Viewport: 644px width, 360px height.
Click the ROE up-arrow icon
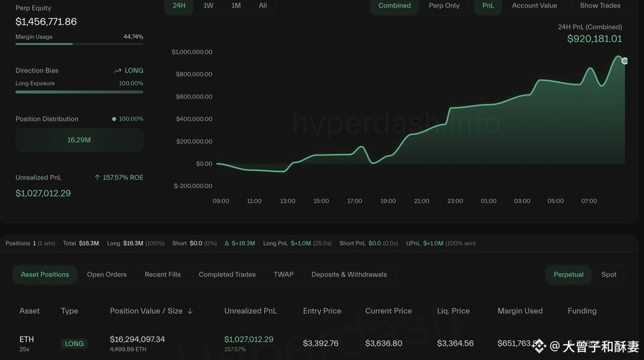pos(97,177)
